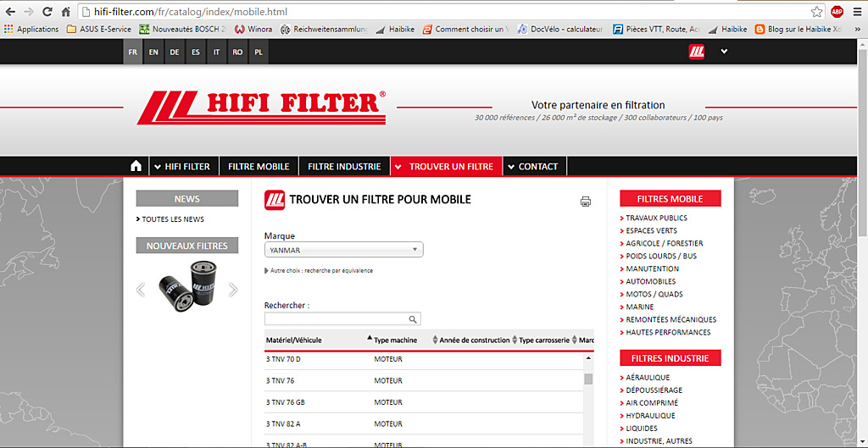The image size is (868, 448).
Task: Open the FILTRE MOBILE nav item
Action: point(259,166)
